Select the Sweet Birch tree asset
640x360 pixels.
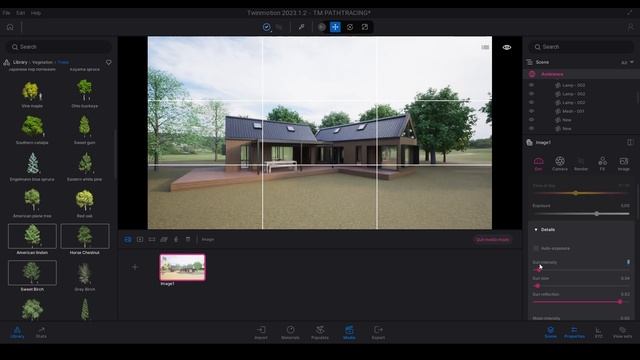click(x=32, y=276)
